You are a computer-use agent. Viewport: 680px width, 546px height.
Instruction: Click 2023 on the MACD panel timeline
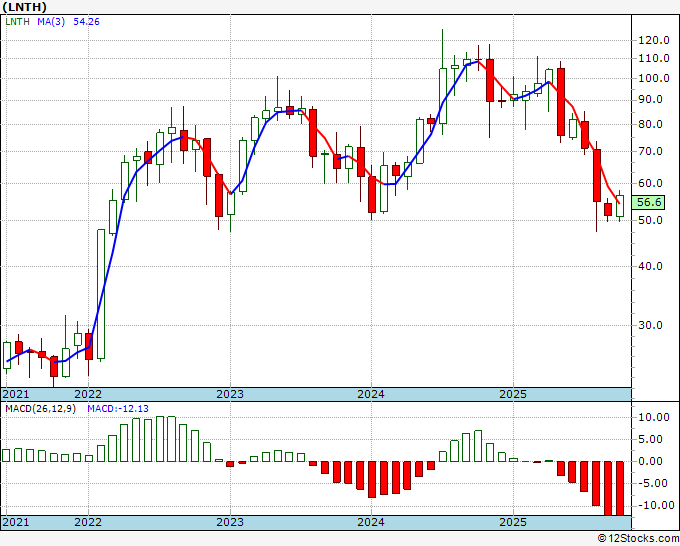coord(230,522)
